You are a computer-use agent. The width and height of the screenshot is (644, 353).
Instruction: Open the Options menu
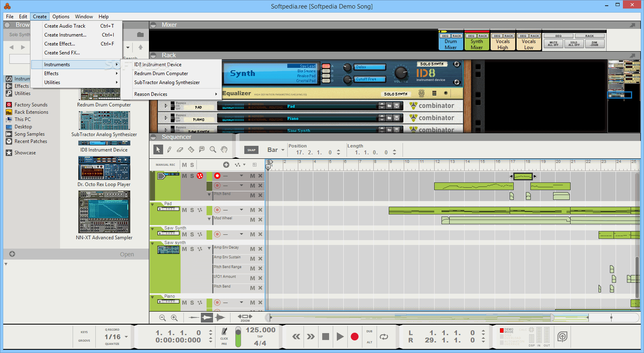click(61, 17)
